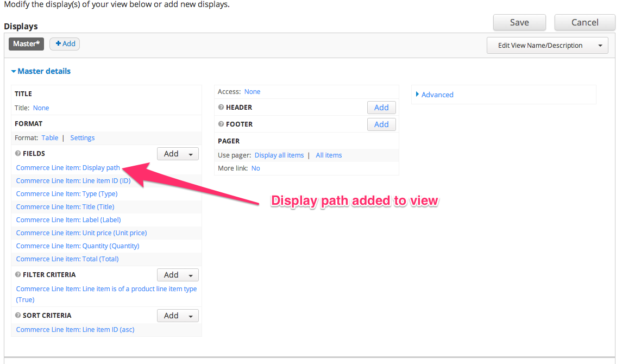Click the help icon next to FOOTER

click(x=219, y=124)
